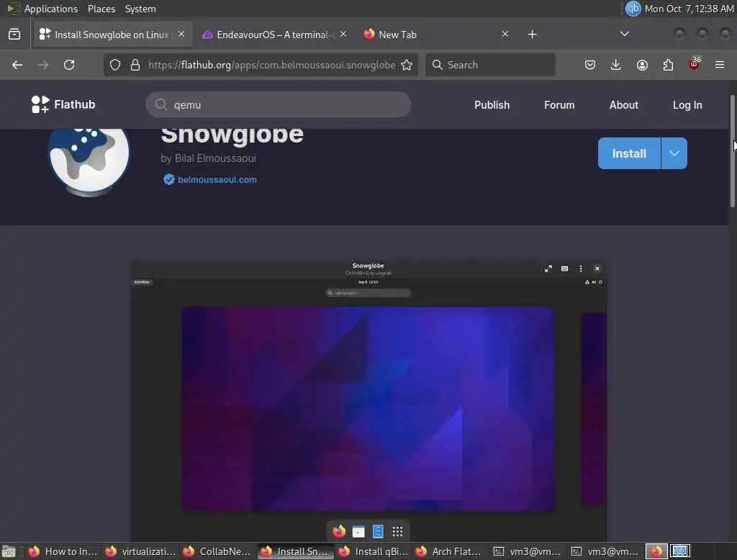Viewport: 737px width, 560px height.
Task: Switch to first vm3@vm... terminal window
Action: (x=528, y=551)
